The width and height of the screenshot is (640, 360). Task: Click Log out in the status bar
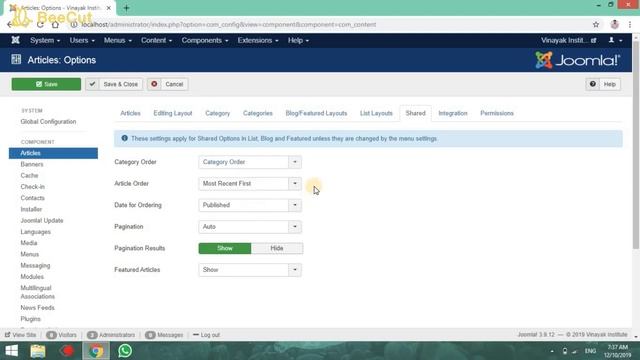coord(206,335)
